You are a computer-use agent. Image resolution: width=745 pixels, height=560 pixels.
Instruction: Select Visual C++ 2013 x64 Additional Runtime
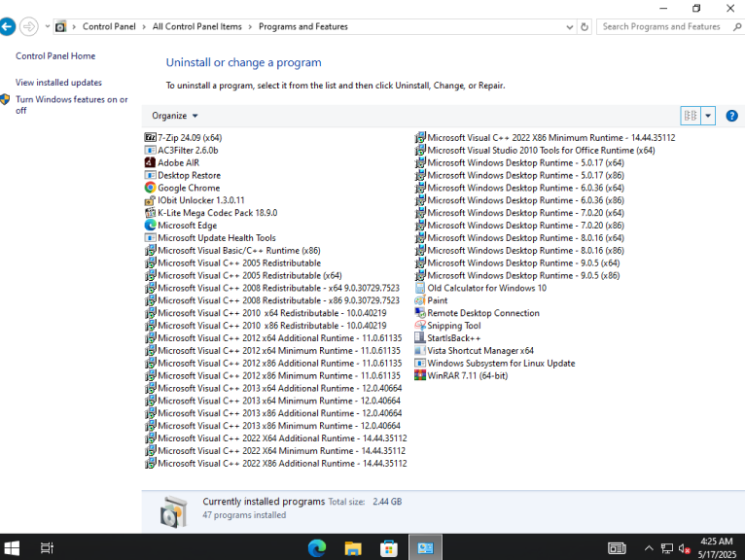(x=273, y=388)
